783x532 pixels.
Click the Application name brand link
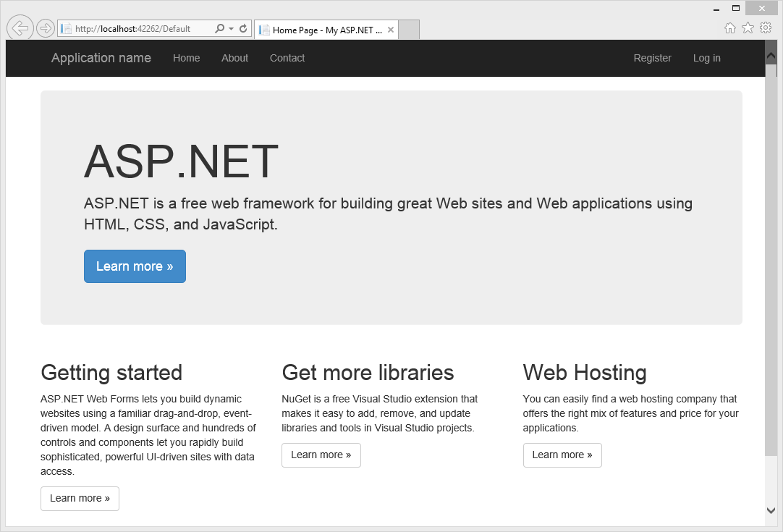(x=101, y=58)
